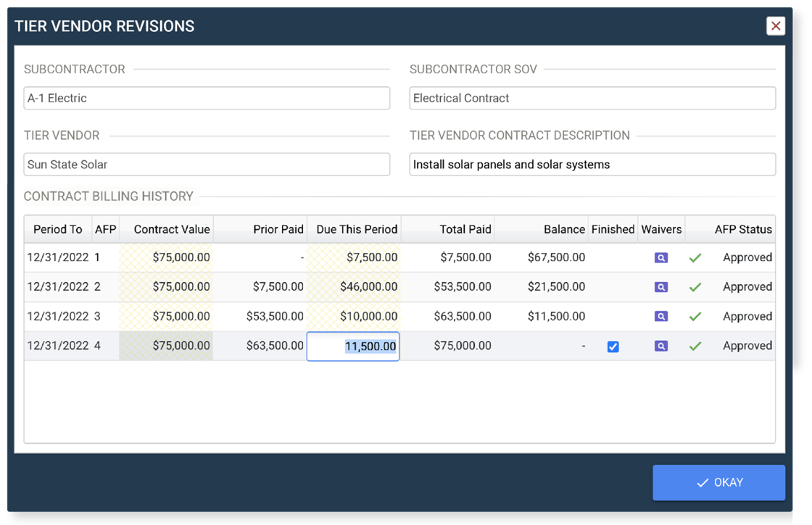Screen dimensions: 812x525
Task: Close the Tier Vendor Revisions dialog
Action: pos(776,26)
